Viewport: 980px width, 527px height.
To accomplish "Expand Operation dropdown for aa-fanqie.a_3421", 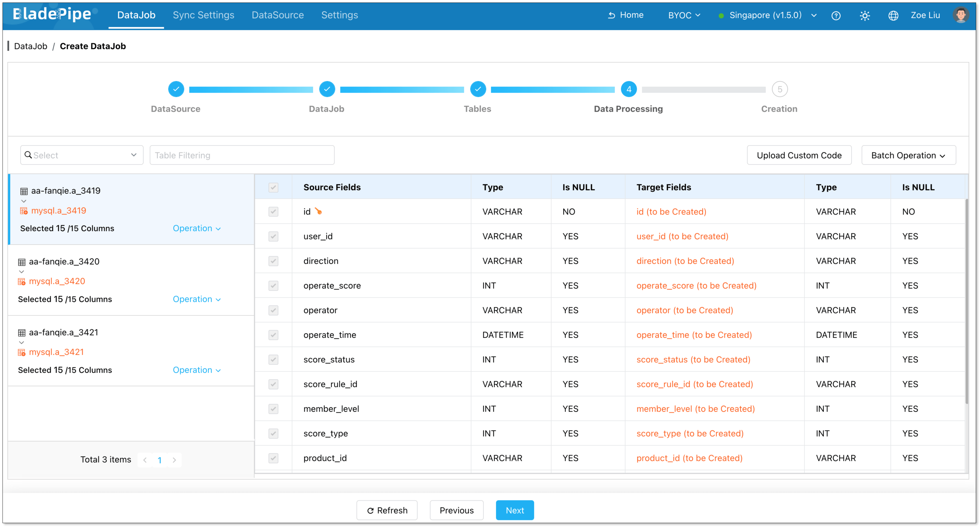I will pyautogui.click(x=196, y=370).
